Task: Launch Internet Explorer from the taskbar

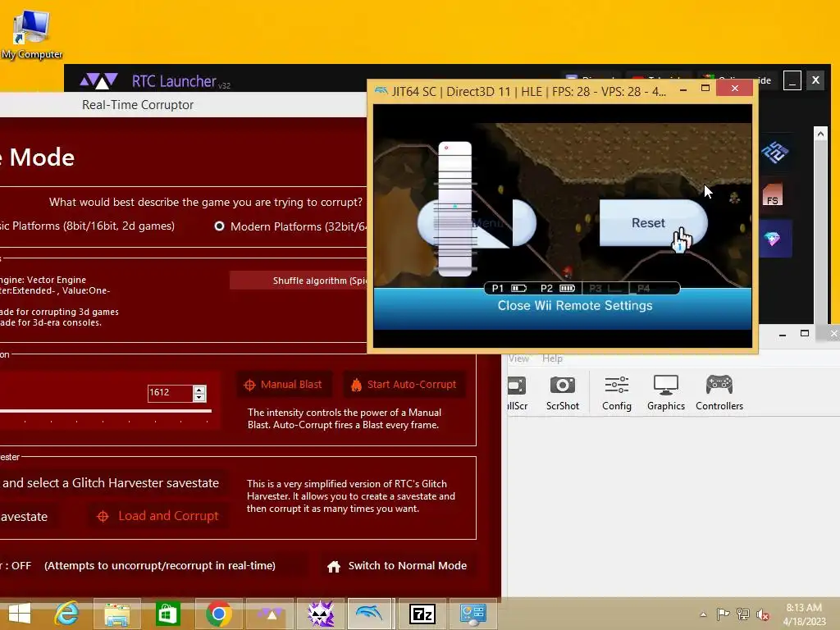Action: pyautogui.click(x=66, y=614)
